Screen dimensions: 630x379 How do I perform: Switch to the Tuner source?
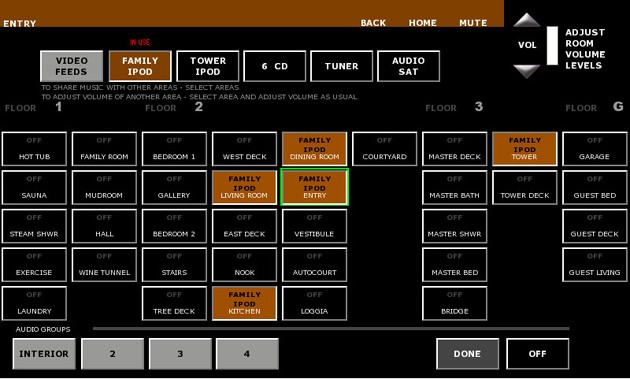tap(342, 66)
